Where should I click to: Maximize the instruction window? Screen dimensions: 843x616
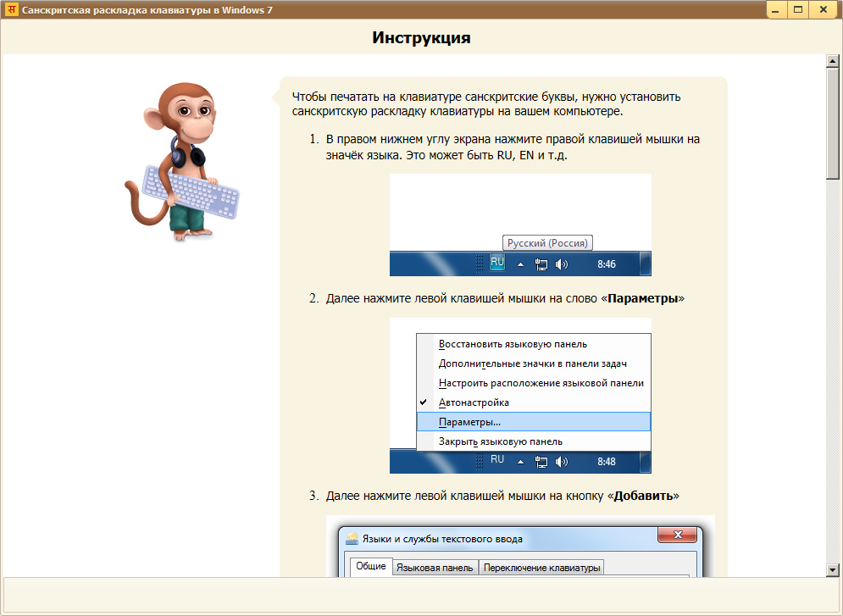pyautogui.click(x=798, y=10)
